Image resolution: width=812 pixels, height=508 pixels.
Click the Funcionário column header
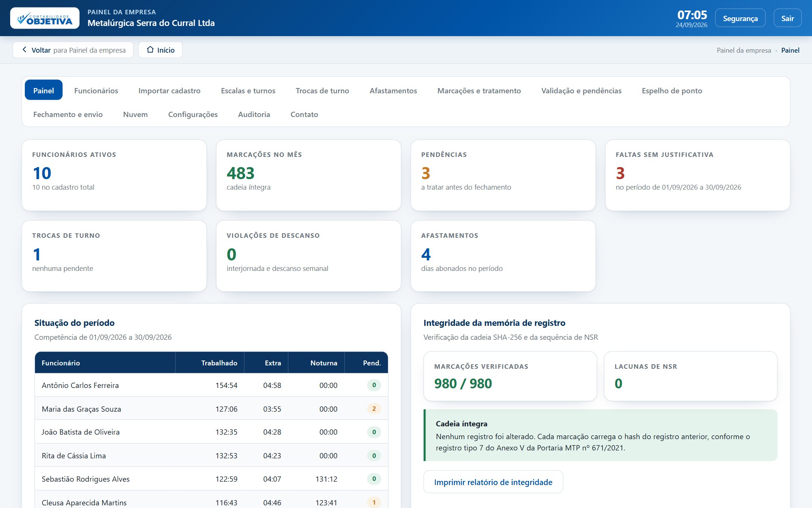pos(105,363)
